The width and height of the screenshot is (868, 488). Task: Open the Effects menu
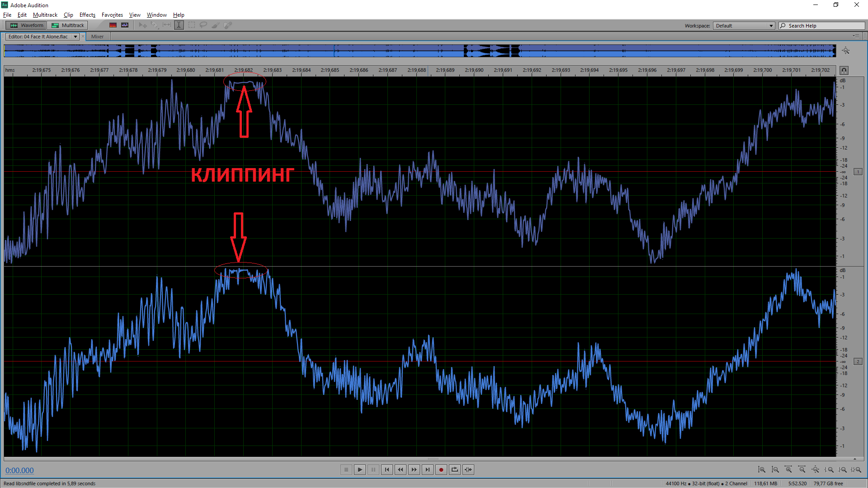[87, 15]
